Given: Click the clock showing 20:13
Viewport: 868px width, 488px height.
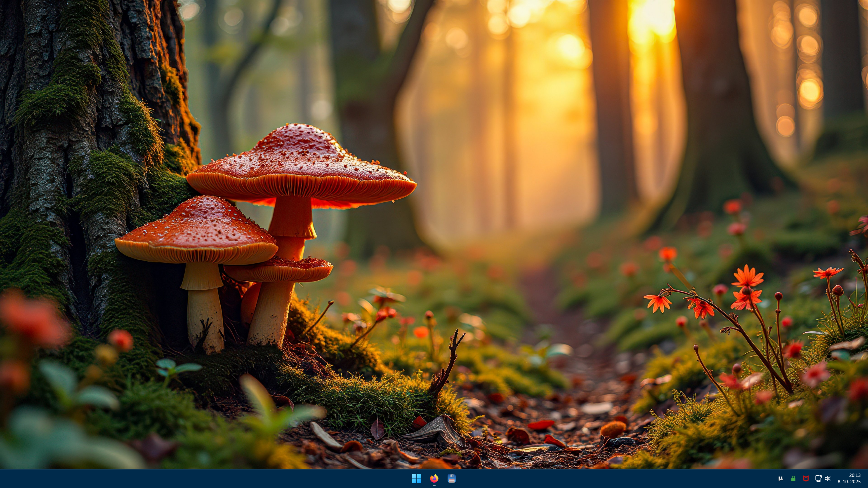Looking at the screenshot, I should click(x=855, y=475).
